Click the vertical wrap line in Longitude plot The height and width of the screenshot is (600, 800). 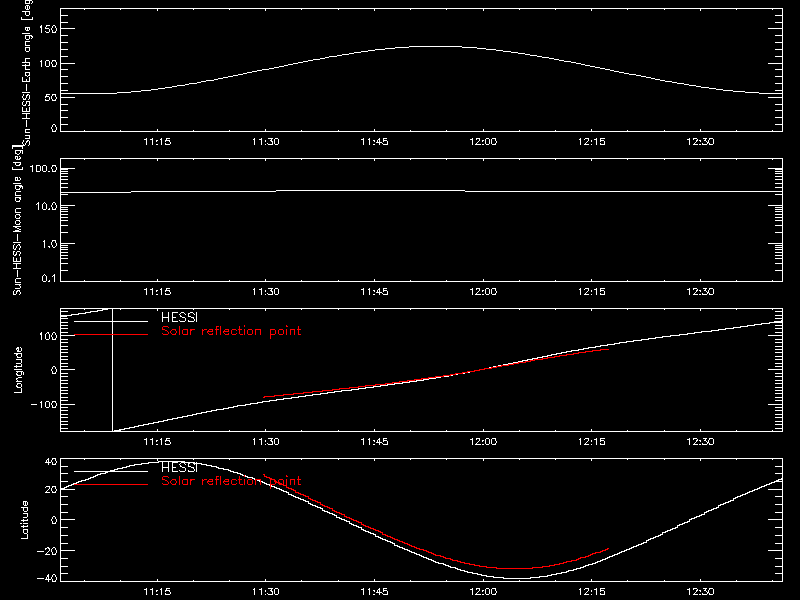pyautogui.click(x=112, y=370)
